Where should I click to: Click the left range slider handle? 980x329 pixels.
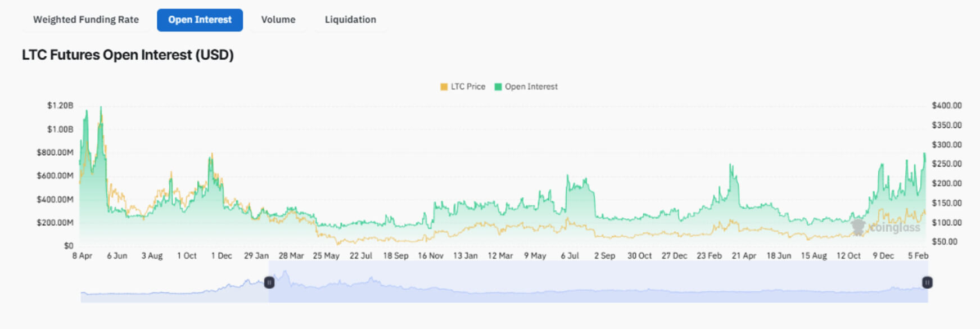(269, 282)
